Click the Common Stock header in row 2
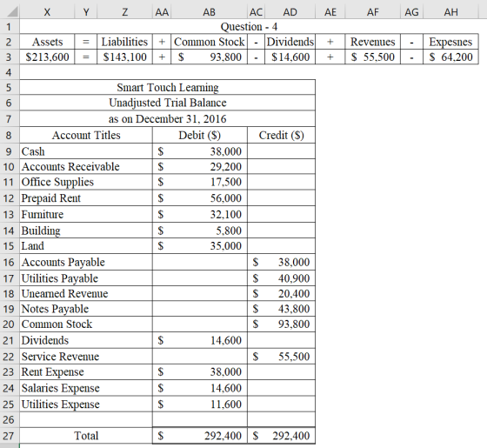The height and width of the screenshot is (448, 487). (209, 42)
